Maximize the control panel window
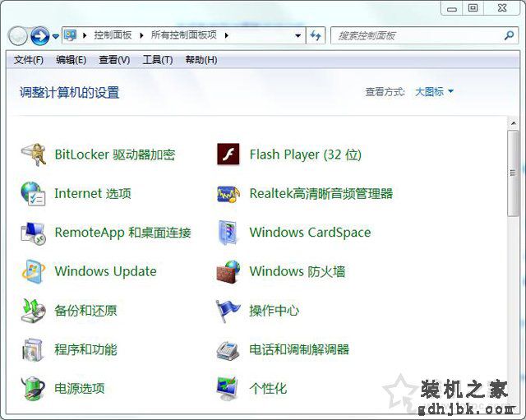The height and width of the screenshot is (420, 526). [x=473, y=7]
